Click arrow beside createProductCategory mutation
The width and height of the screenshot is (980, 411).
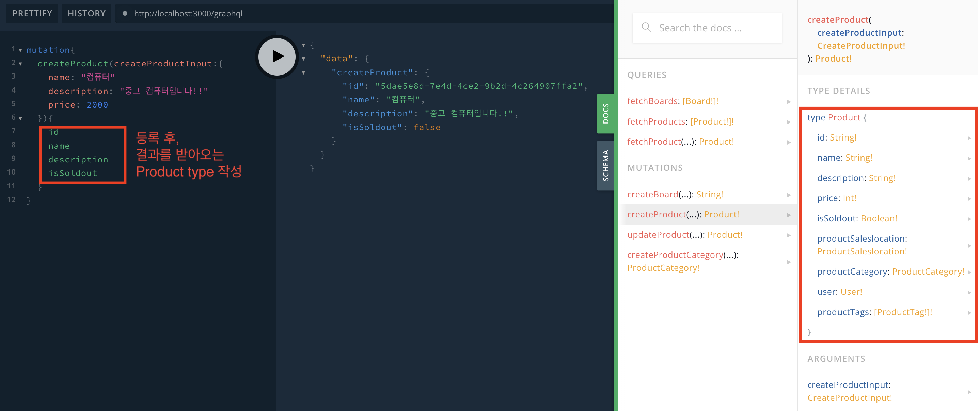pyautogui.click(x=789, y=262)
